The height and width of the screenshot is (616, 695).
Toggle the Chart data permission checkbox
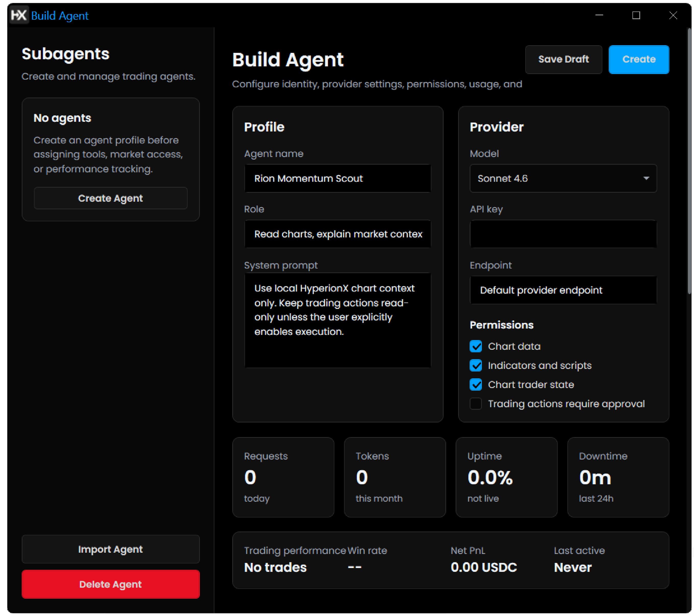[x=476, y=346]
